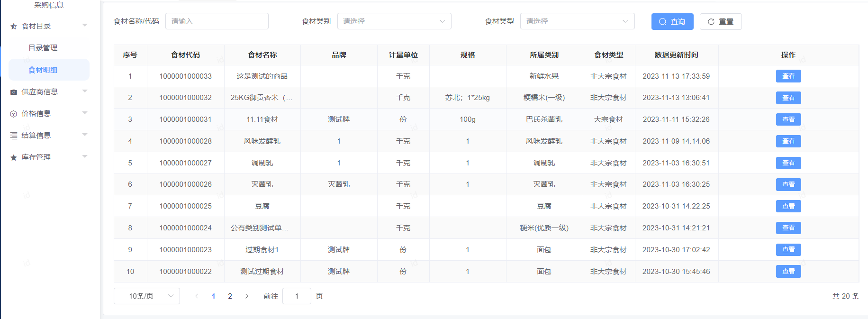Image resolution: width=868 pixels, height=319 pixels.
Task: Click the camera icon beside 供应商信息
Action: [x=14, y=92]
